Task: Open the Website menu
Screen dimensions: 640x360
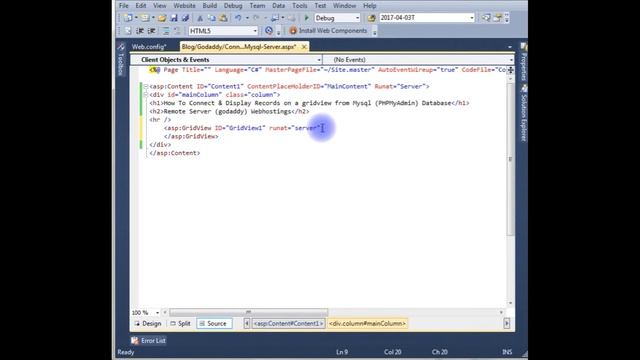Action: [x=184, y=6]
